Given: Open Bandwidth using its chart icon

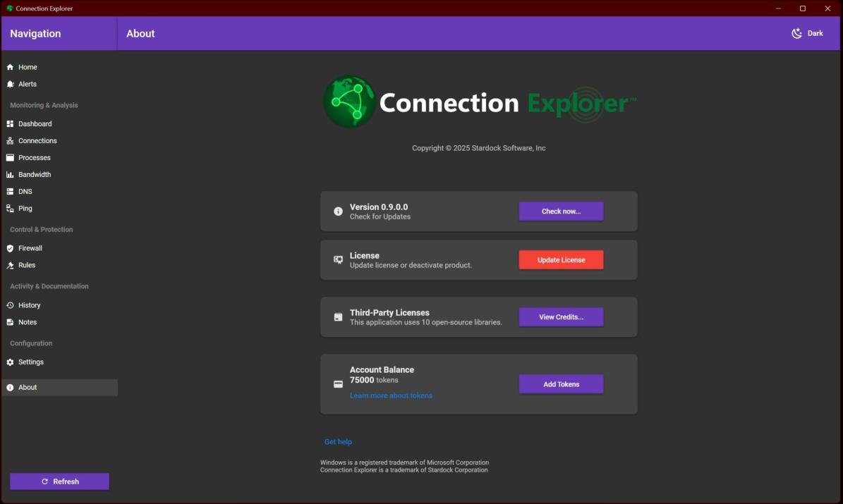Looking at the screenshot, I should click(10, 175).
